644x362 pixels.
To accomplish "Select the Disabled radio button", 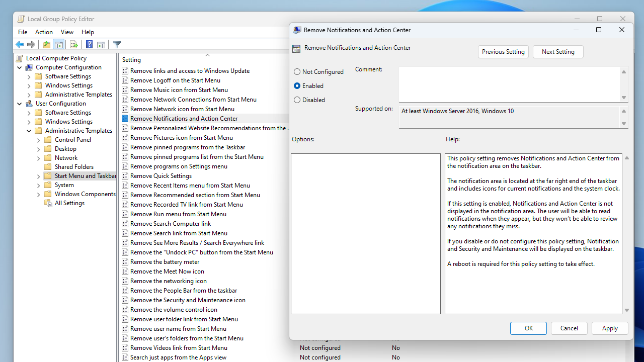I will (x=297, y=100).
